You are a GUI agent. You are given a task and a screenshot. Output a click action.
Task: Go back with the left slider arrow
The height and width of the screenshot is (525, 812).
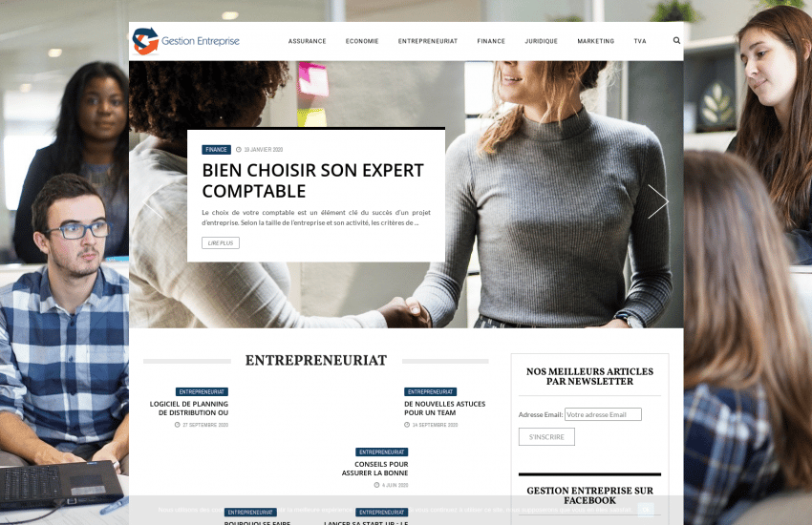click(x=153, y=201)
